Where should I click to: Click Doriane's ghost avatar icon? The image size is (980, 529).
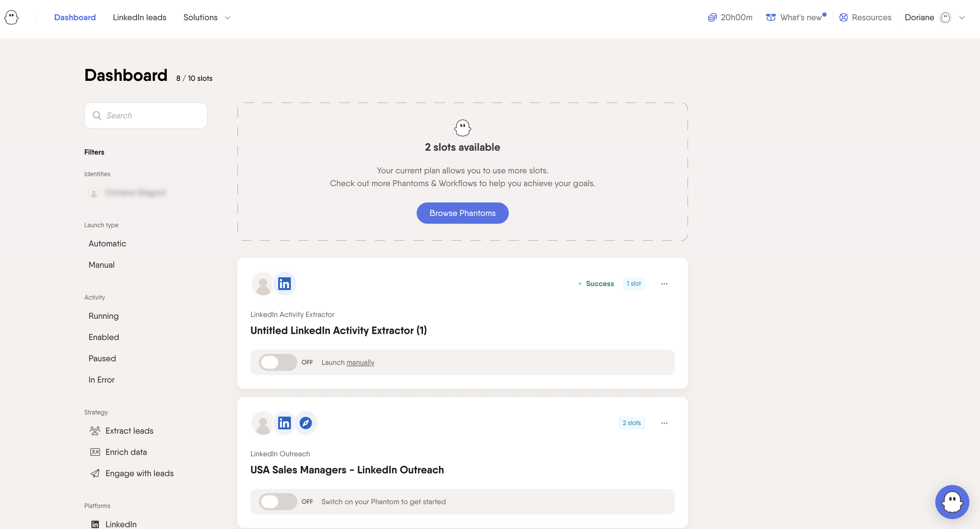point(945,17)
